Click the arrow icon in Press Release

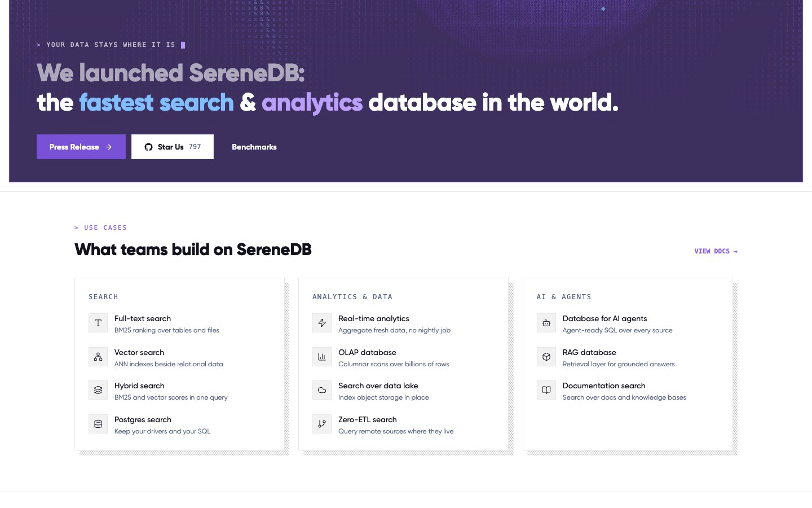[x=109, y=147]
